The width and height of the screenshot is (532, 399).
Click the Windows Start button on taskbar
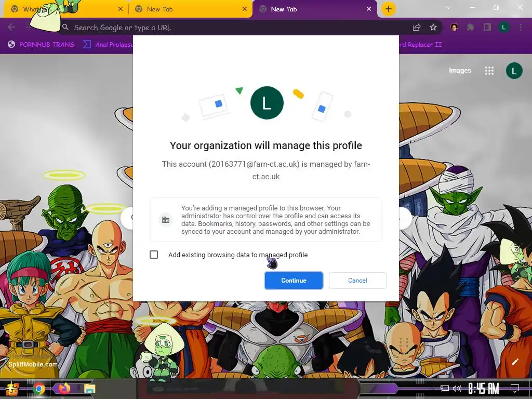pyautogui.click(x=12, y=389)
